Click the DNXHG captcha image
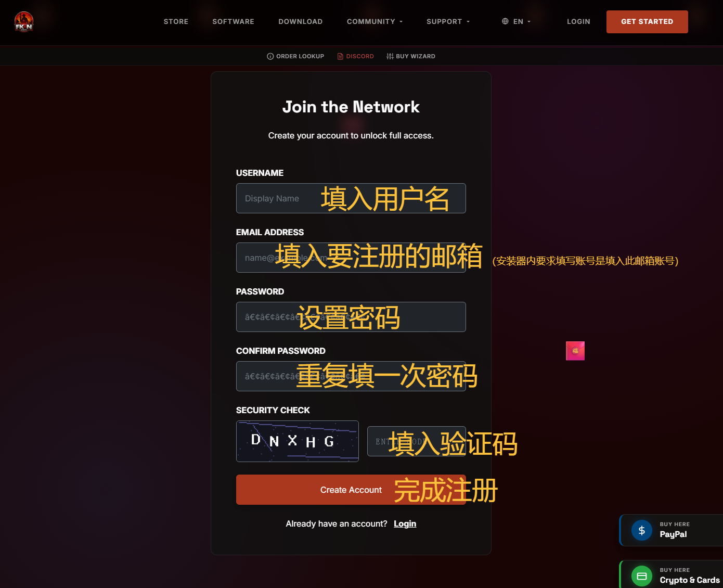The width and height of the screenshot is (723, 588). tap(297, 441)
